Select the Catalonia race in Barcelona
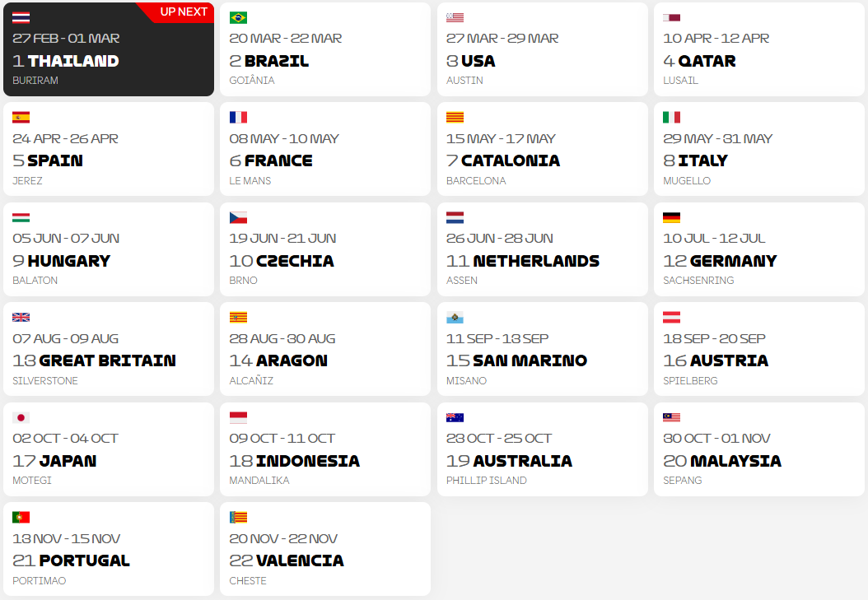This screenshot has width=868, height=600. pos(542,149)
